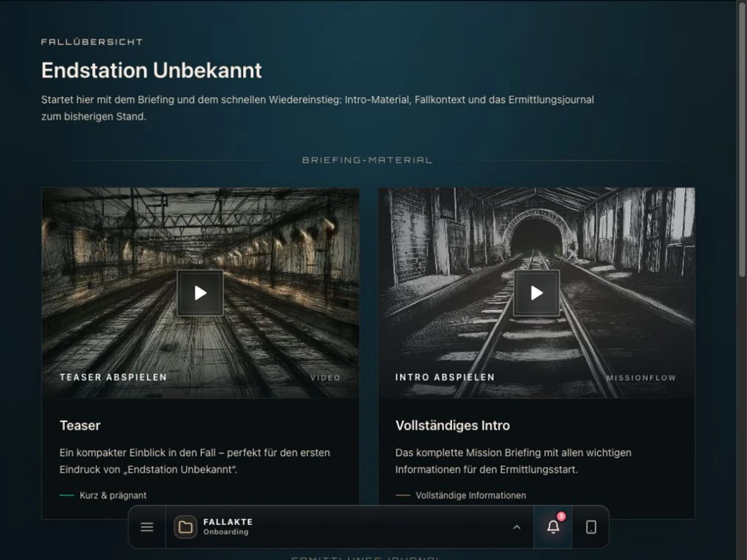Open the mobile device icon
Image resolution: width=747 pixels, height=560 pixels.
tap(591, 527)
